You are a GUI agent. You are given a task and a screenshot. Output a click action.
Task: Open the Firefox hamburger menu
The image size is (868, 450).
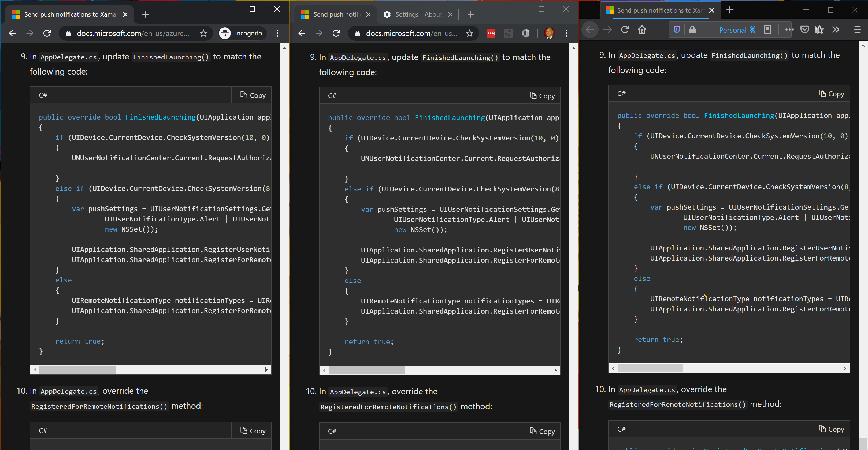pos(858,30)
